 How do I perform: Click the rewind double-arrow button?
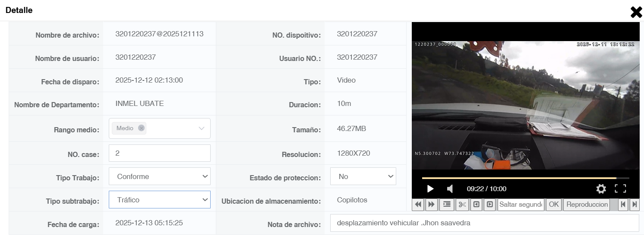pos(418,205)
